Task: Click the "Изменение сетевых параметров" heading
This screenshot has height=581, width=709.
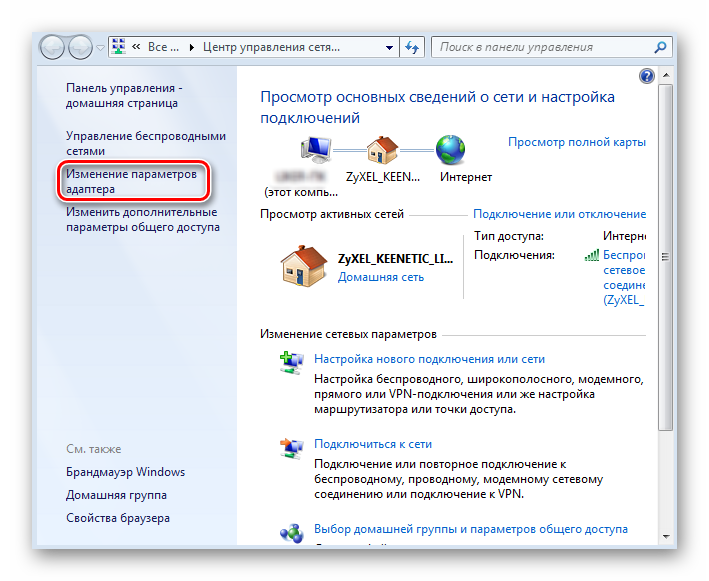Action: pyautogui.click(x=348, y=334)
